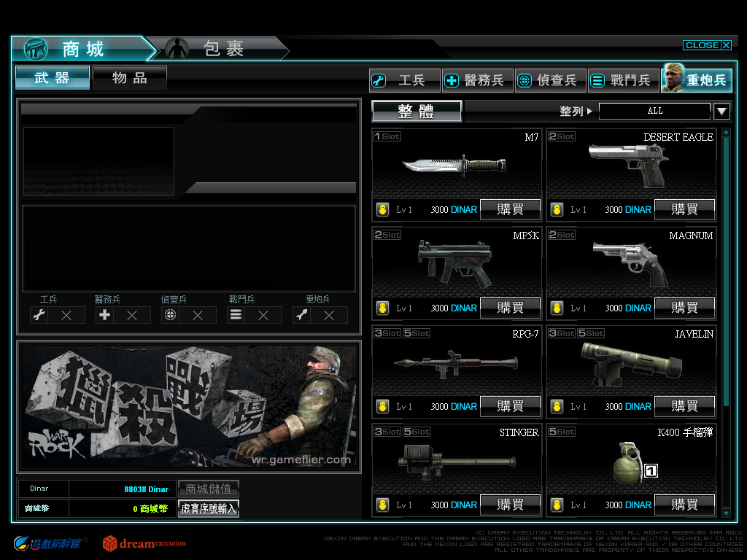Screen dimensions: 747x560
Task: Toggle the X box next to 重炮兵
Action: tap(329, 315)
